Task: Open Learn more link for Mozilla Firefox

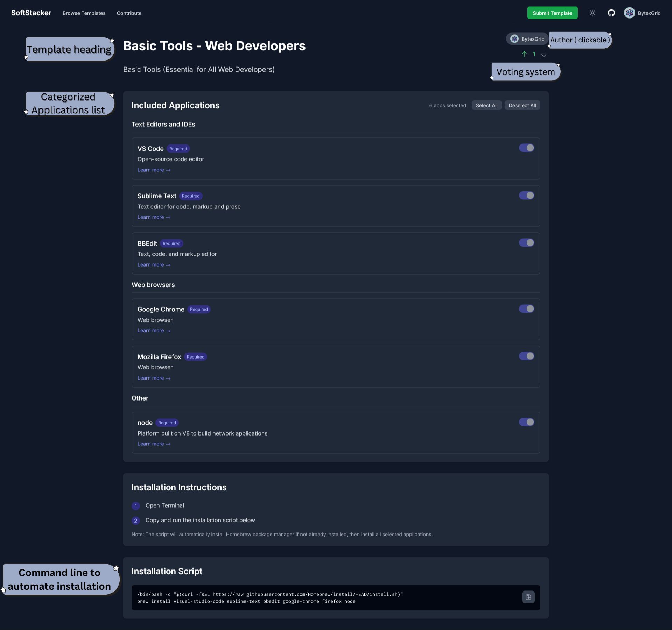Action: click(154, 378)
